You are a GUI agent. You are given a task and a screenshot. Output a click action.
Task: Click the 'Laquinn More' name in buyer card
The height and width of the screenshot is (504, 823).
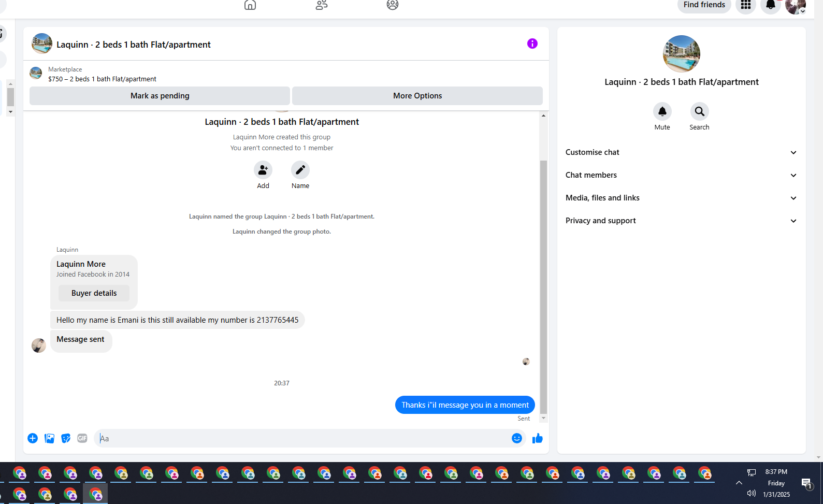pos(81,264)
